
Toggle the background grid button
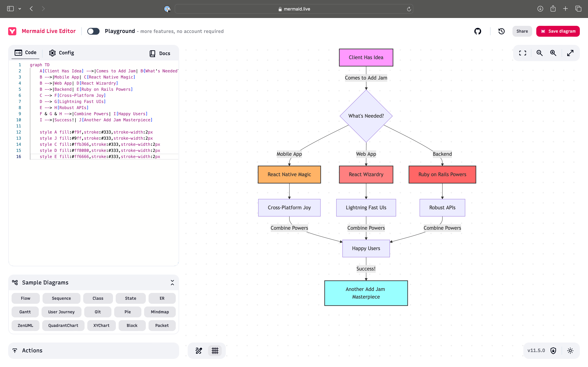(x=215, y=351)
